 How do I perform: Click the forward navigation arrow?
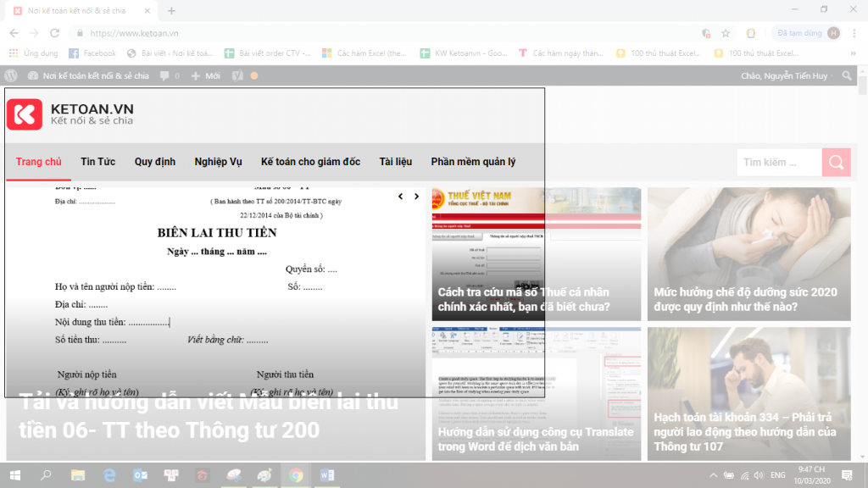pyautogui.click(x=34, y=33)
